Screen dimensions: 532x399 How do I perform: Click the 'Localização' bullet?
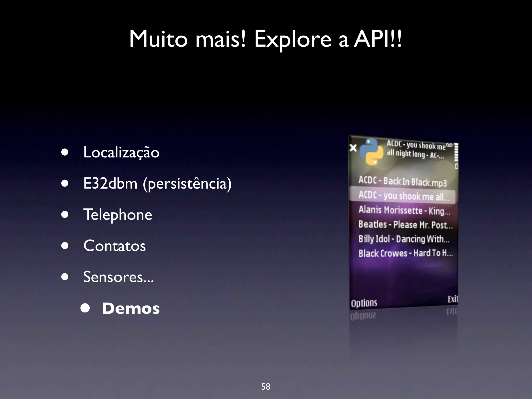pos(121,152)
